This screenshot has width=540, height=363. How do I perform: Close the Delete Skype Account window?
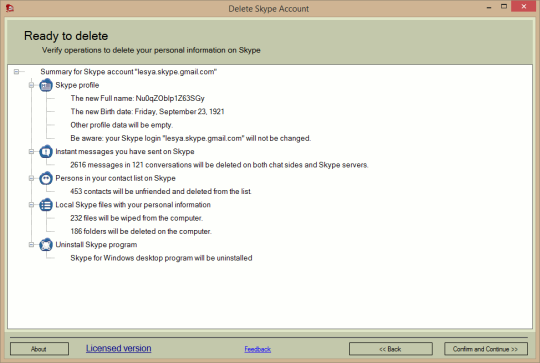(x=524, y=7)
